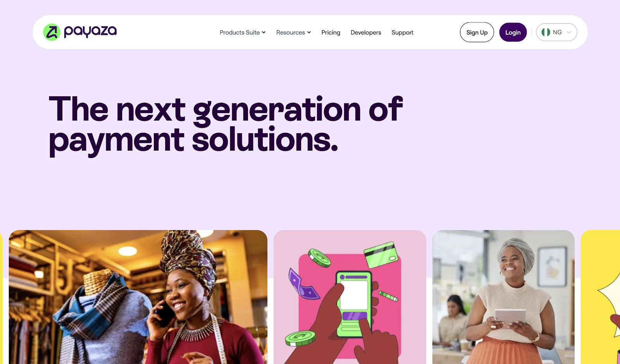Screen dimensions: 620x364
Task: Select the shop woman on phone photo
Action: (138, 297)
